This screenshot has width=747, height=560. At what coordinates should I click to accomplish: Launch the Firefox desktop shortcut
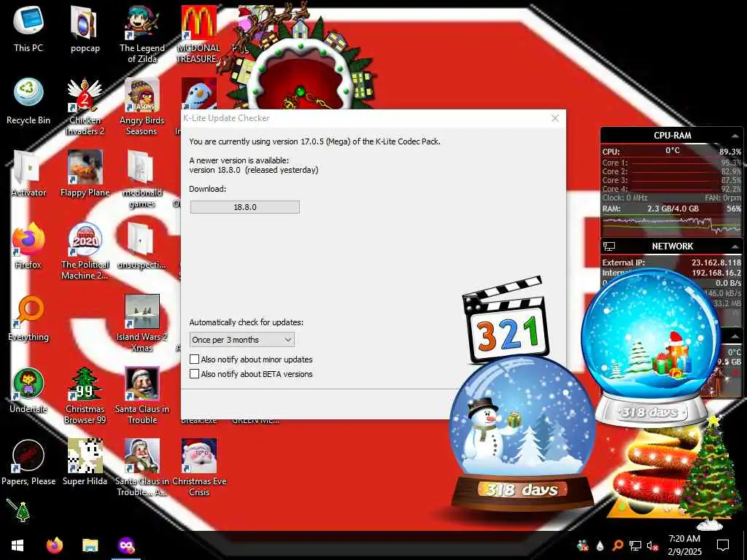click(28, 246)
